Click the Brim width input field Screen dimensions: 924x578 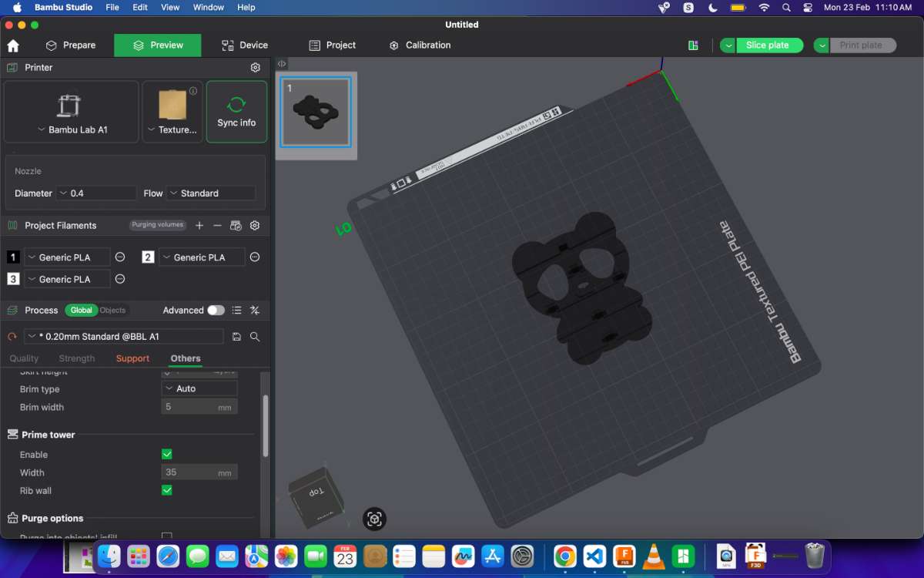pos(199,407)
